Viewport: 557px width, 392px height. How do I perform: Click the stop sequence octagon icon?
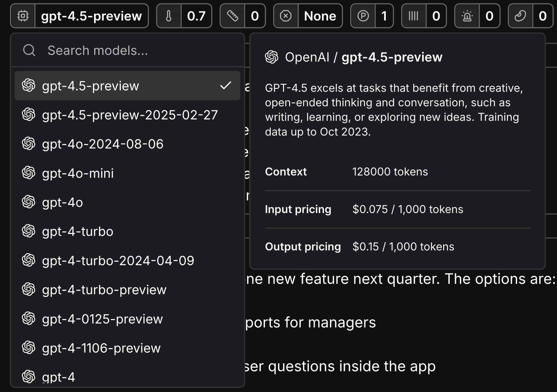286,16
